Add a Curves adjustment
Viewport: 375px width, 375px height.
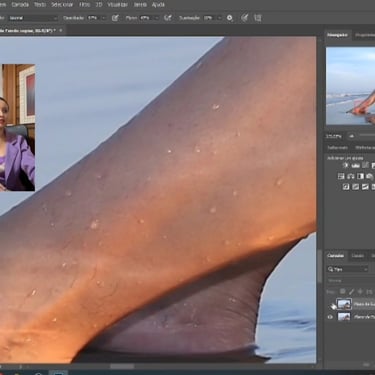coord(365,165)
